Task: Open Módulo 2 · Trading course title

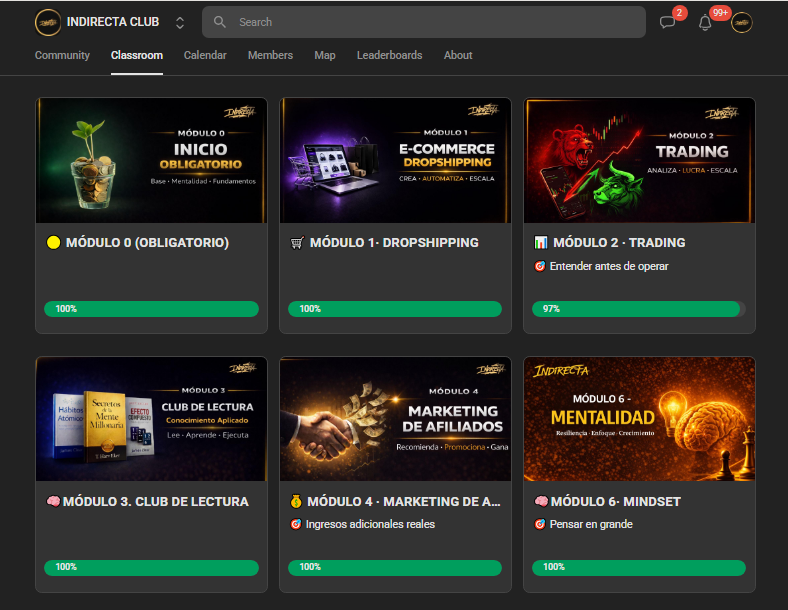Action: (x=619, y=243)
